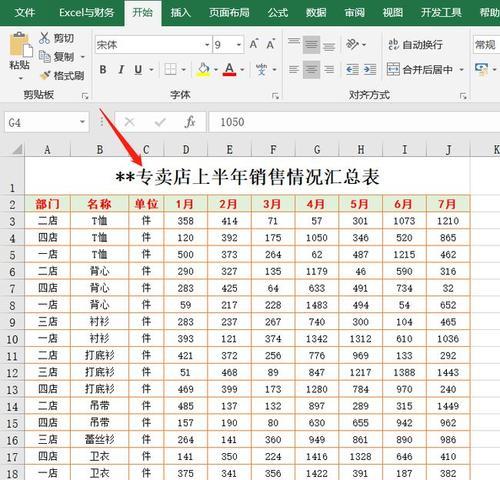This screenshot has height=480, width=500.
Task: Open the 开发工具 tab
Action: (x=441, y=13)
